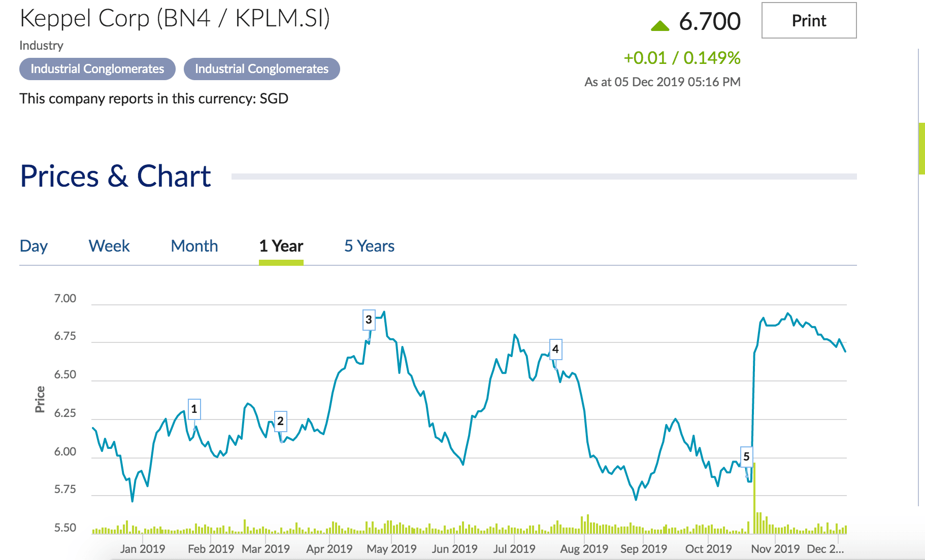Click the second Industrial Conglomerates tag
Viewport: 925px width, 560px height.
[262, 69]
